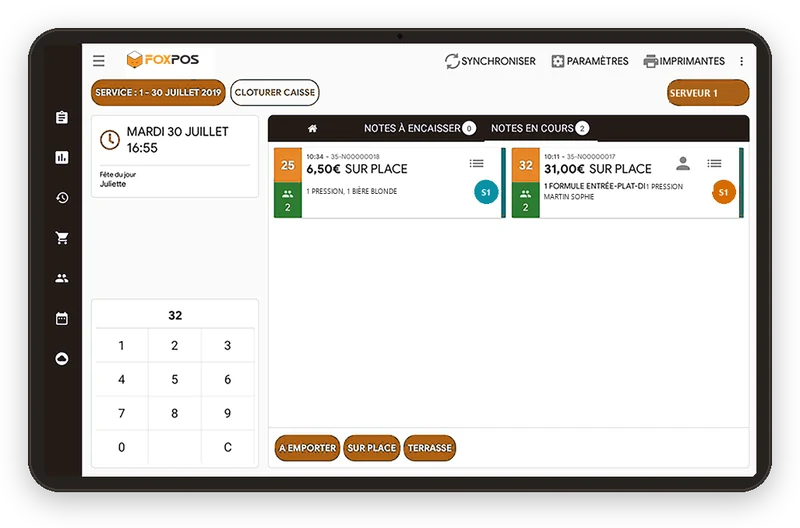Screen dimensions: 800x528
Task: Select À Emporter order type
Action: coord(307,448)
